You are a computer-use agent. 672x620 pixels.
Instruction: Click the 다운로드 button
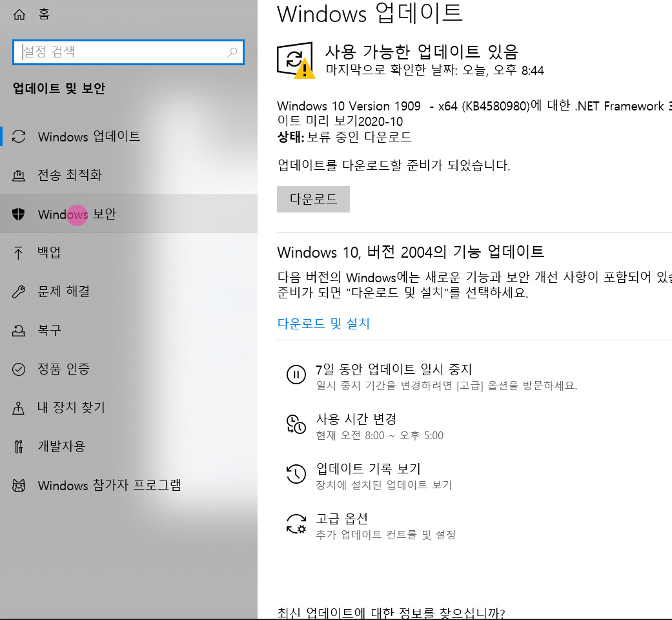point(313,199)
